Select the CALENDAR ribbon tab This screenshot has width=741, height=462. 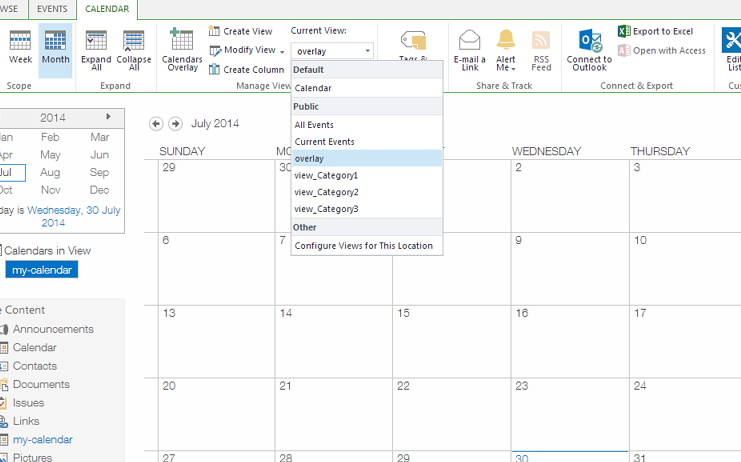tap(107, 9)
